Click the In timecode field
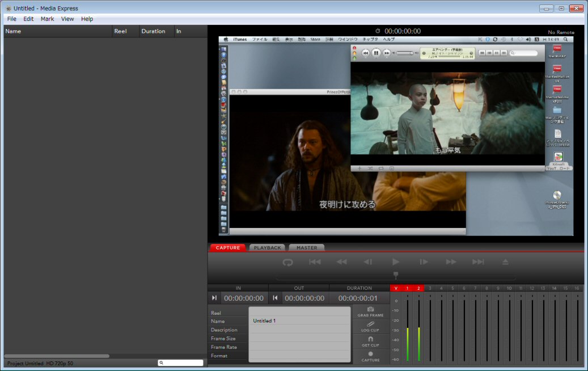 pos(244,298)
